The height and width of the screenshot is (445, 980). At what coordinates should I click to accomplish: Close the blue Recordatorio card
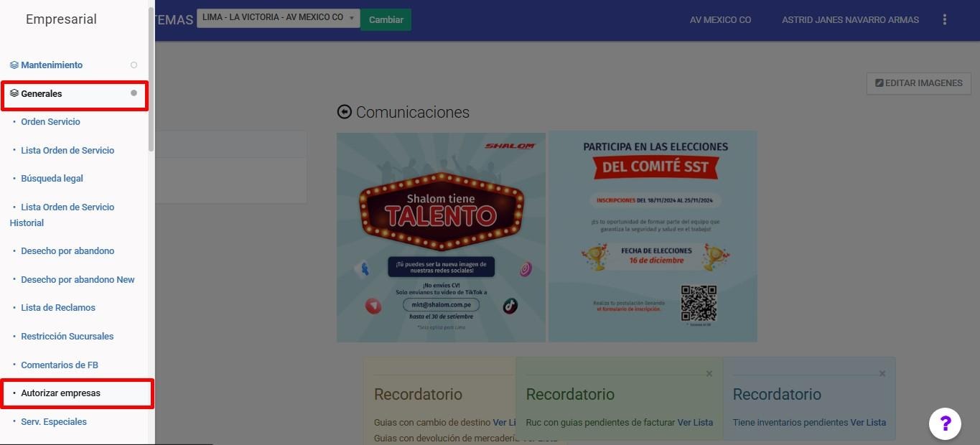click(882, 374)
